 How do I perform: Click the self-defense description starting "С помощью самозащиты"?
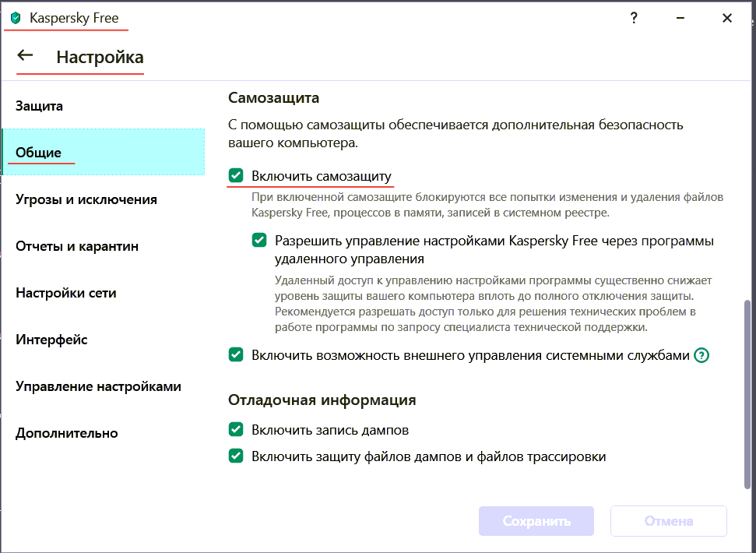[455, 133]
